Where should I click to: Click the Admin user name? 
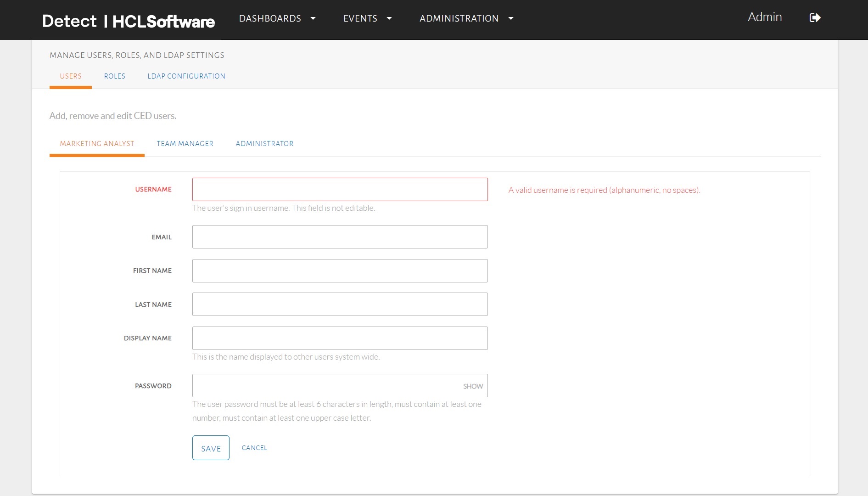[x=764, y=17]
